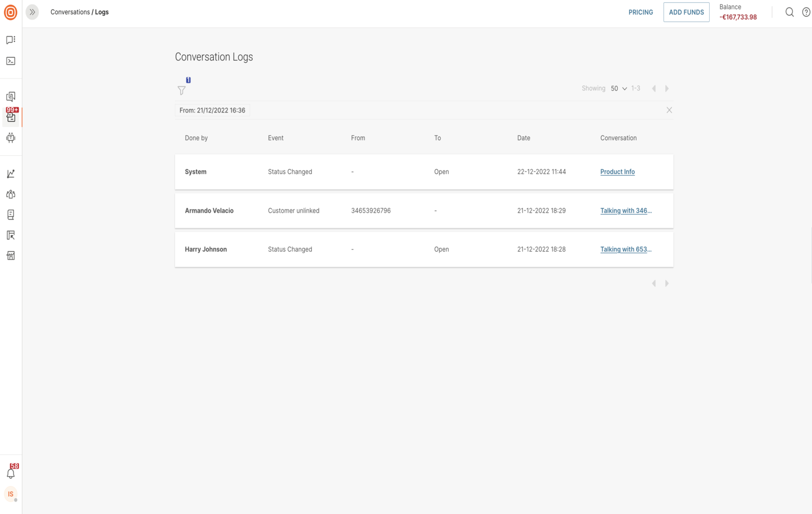Open the IS user avatar menu

pos(11,494)
